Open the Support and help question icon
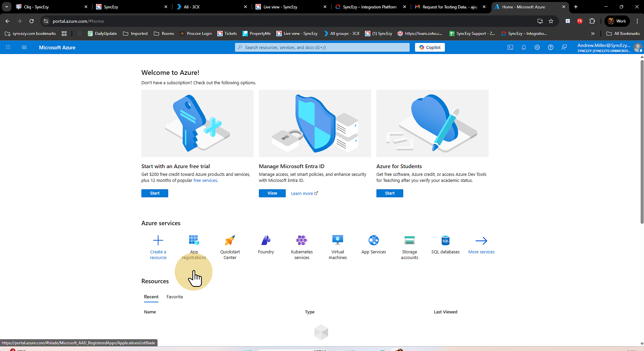This screenshot has height=351, width=644. 550,47
